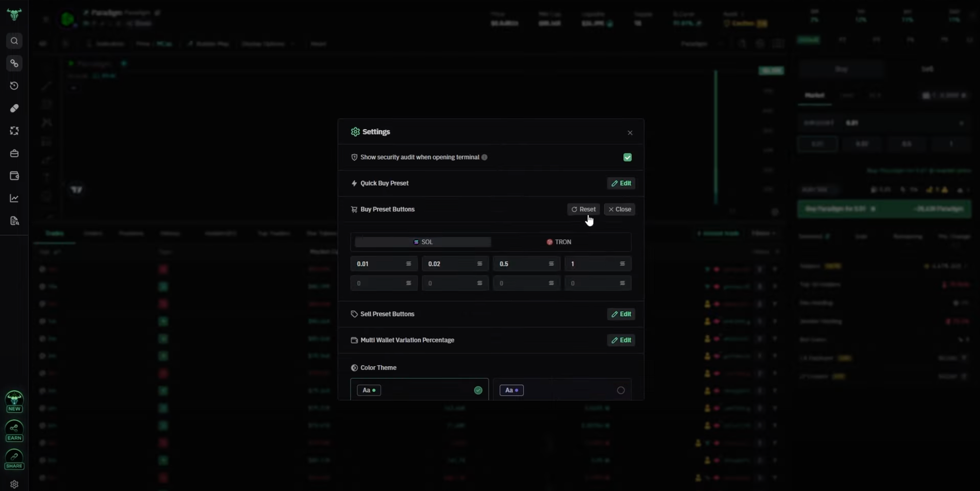Reset the Buy Preset Buttons
This screenshot has width=980, height=491.
pos(583,209)
